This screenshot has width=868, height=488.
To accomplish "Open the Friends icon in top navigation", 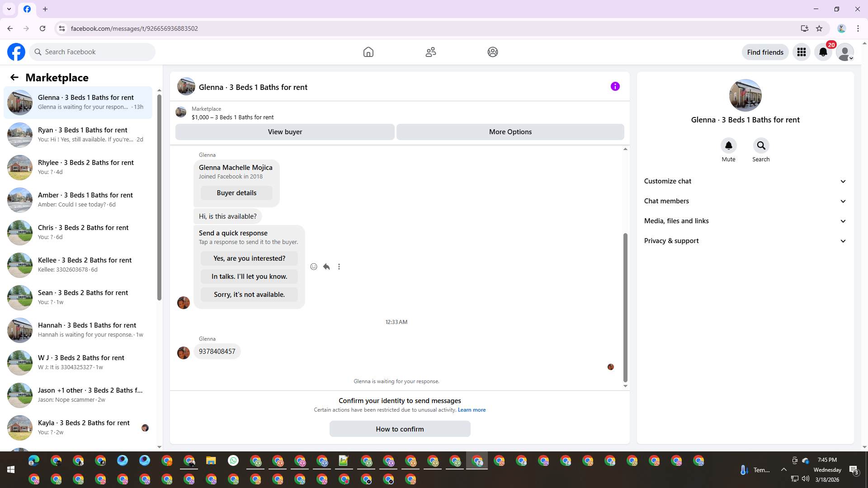I will [x=430, y=52].
